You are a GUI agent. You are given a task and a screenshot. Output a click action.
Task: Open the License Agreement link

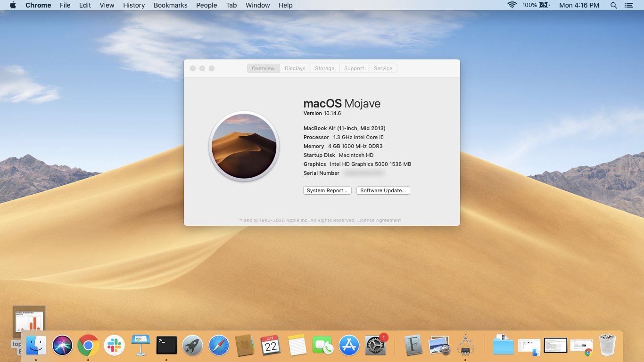(379, 220)
